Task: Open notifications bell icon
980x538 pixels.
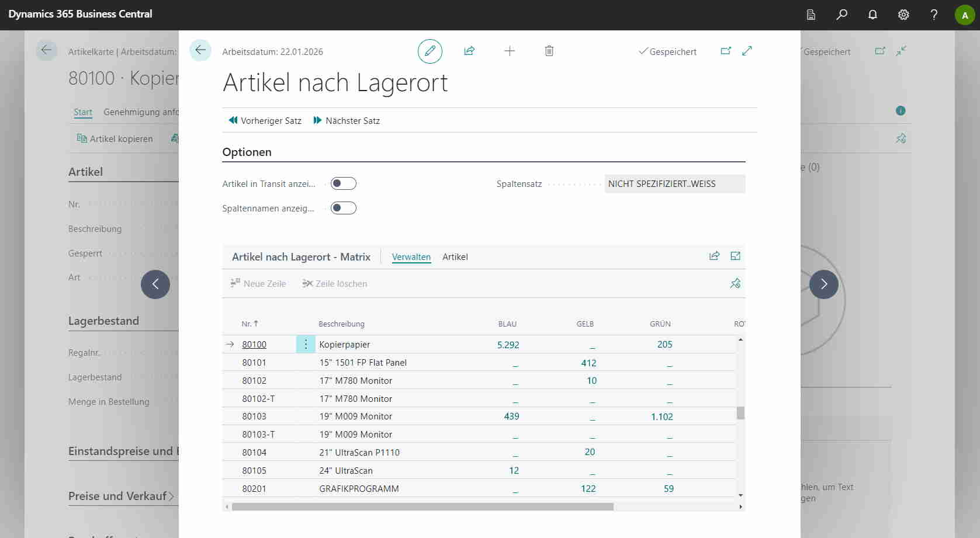Action: click(872, 15)
